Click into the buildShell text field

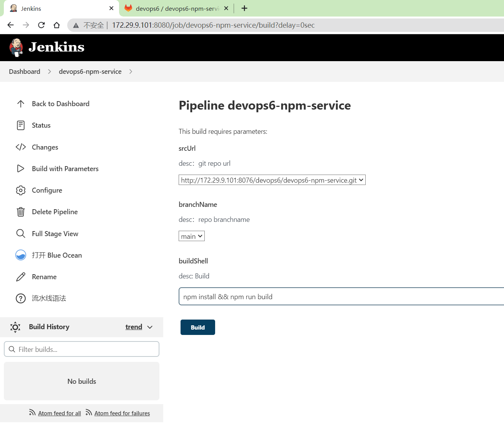coord(341,296)
